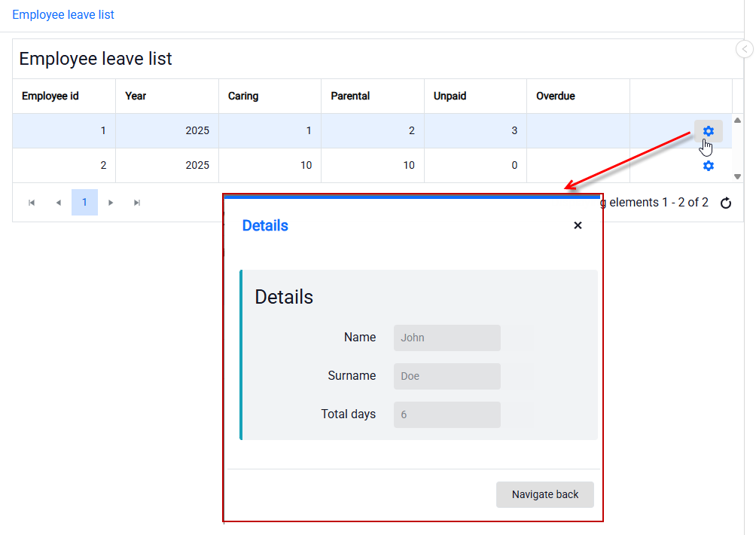
Task: Go to first page of the list
Action: pos(32,203)
